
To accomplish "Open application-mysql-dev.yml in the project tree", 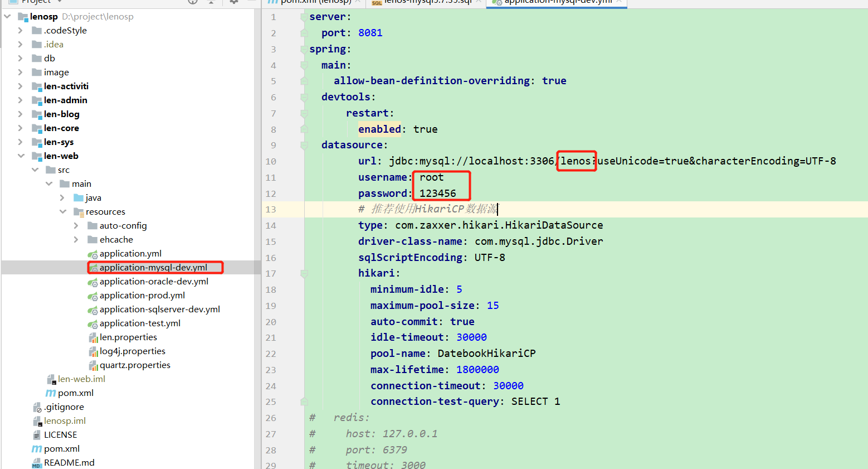I will 153,268.
